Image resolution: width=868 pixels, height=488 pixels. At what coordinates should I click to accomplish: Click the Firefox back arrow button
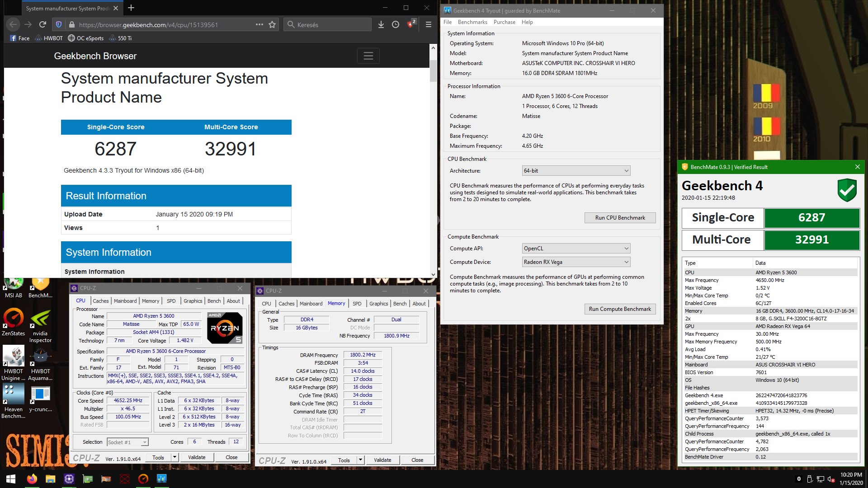13,24
